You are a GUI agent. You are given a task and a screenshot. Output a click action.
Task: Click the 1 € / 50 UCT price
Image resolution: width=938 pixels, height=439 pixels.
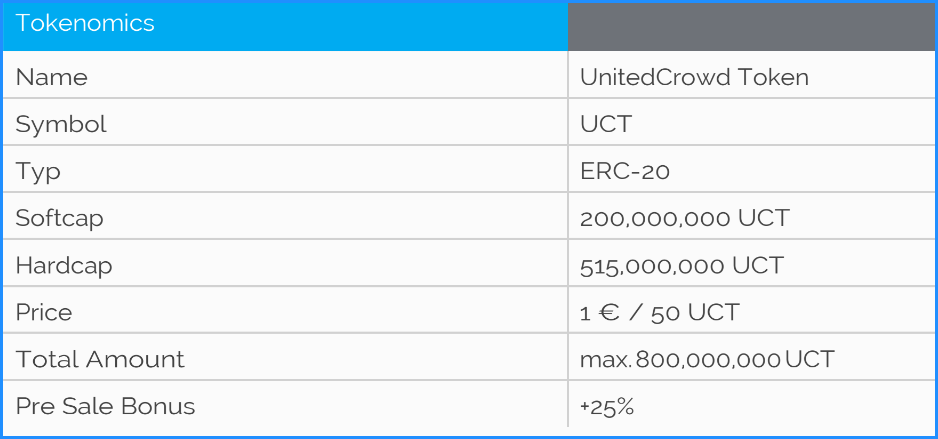click(x=659, y=313)
